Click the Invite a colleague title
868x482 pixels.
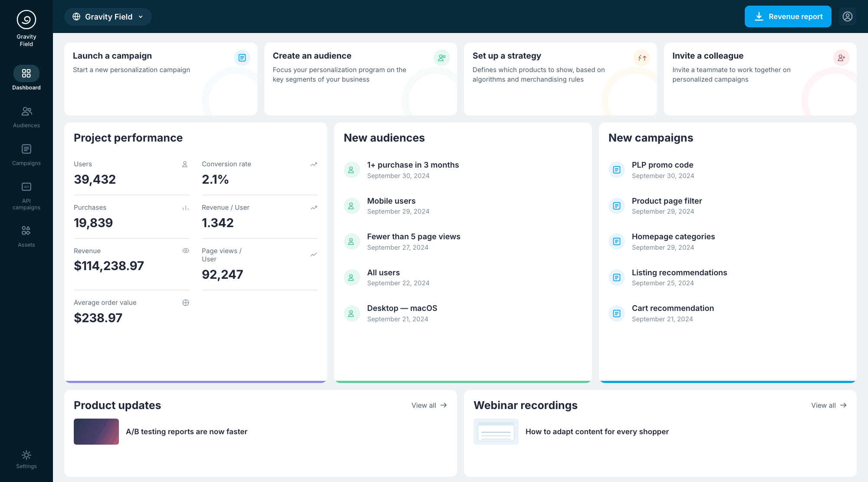pos(708,56)
